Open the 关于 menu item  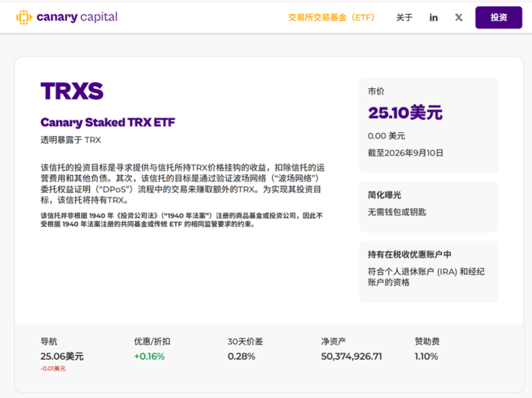click(404, 18)
